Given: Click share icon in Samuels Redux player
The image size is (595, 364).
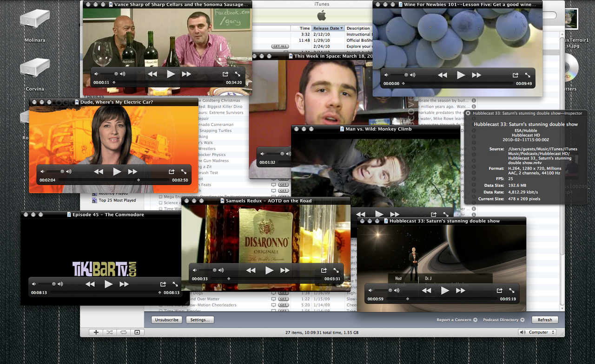Looking at the screenshot, I should tap(324, 270).
